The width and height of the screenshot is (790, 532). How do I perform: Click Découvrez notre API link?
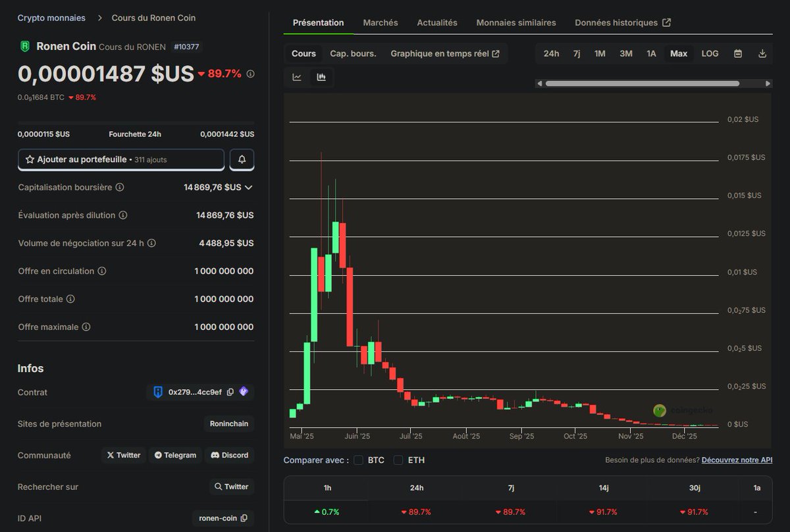pyautogui.click(x=737, y=460)
